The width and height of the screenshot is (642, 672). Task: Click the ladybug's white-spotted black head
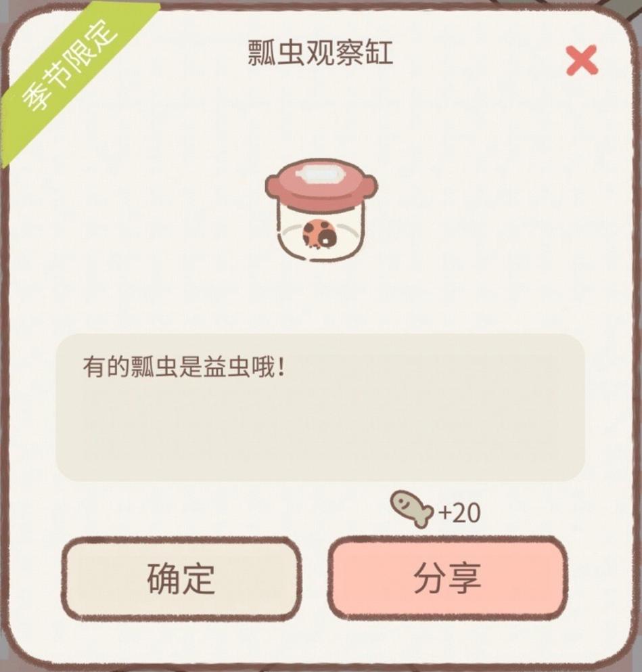[327, 239]
